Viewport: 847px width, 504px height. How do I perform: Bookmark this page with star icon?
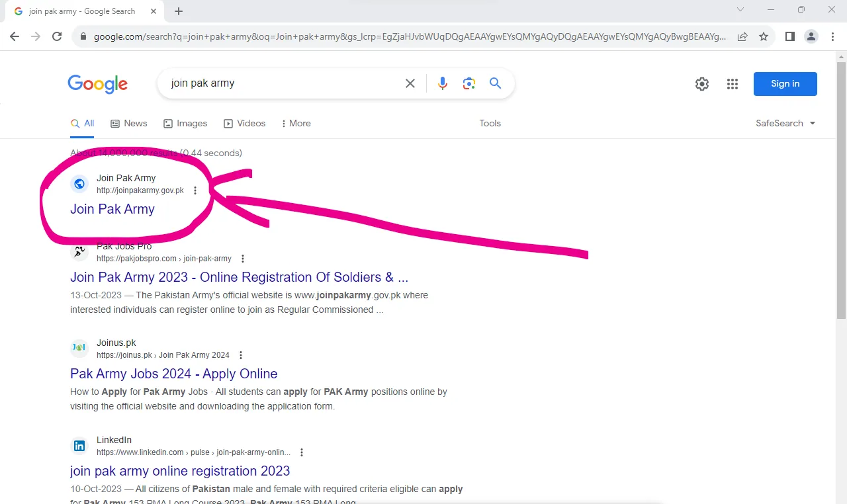point(764,36)
